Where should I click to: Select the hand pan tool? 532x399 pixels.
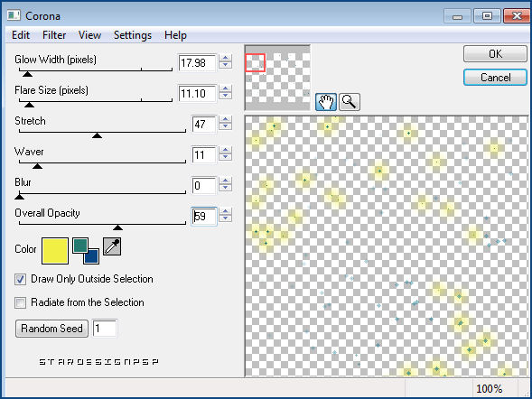pyautogui.click(x=326, y=102)
